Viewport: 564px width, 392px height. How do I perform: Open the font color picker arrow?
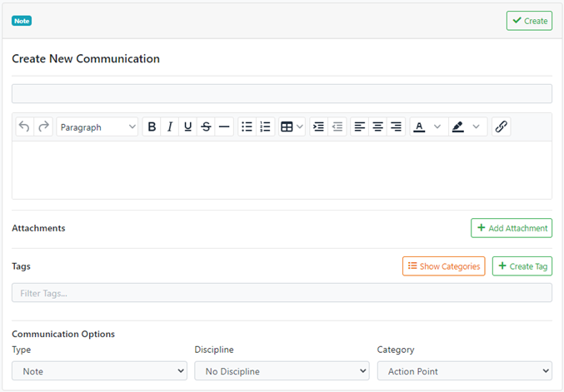[x=437, y=127]
